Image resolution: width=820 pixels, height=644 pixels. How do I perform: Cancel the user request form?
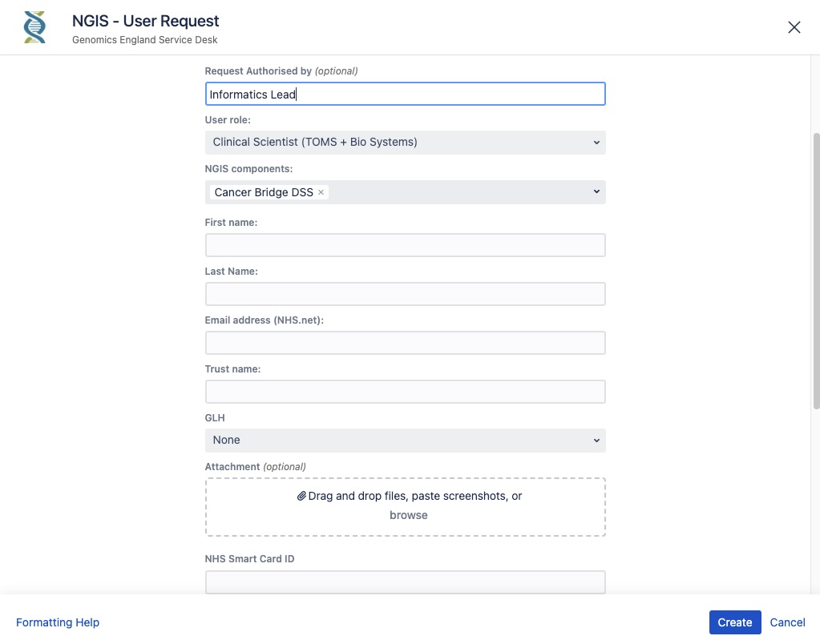pyautogui.click(x=787, y=622)
